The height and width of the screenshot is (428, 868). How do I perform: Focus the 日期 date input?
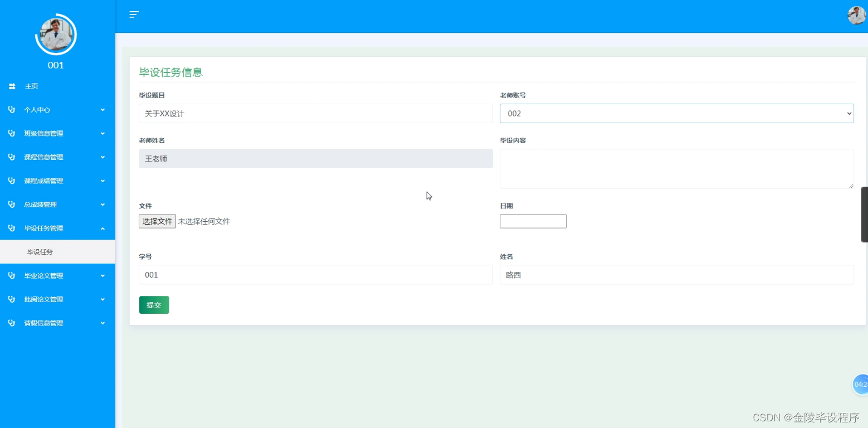point(533,221)
